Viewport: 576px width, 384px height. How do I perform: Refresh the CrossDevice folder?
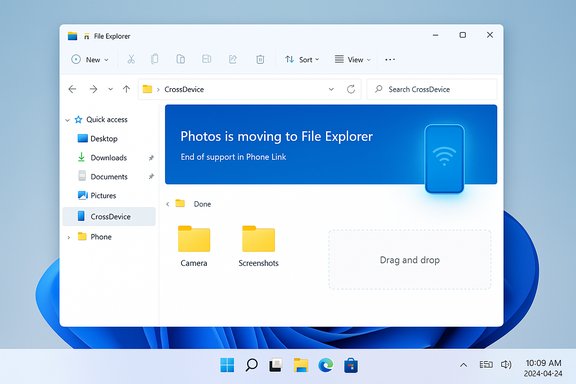pos(351,89)
